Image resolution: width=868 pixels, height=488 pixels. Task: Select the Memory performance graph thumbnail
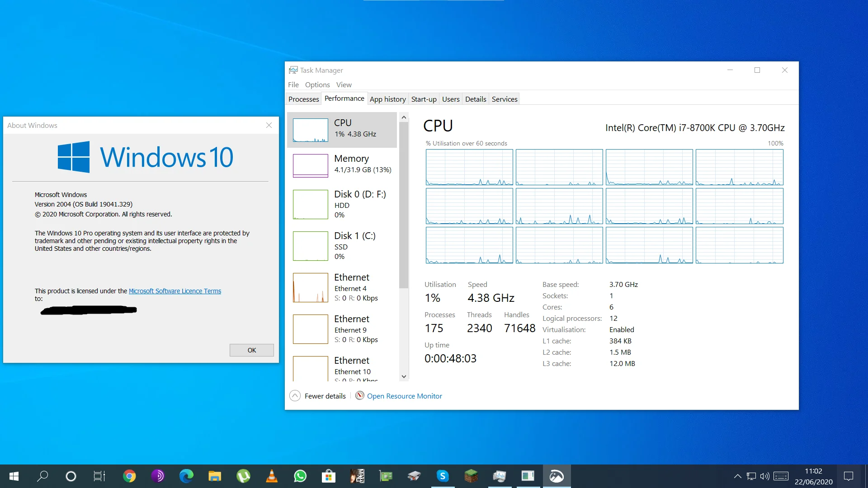click(x=311, y=165)
